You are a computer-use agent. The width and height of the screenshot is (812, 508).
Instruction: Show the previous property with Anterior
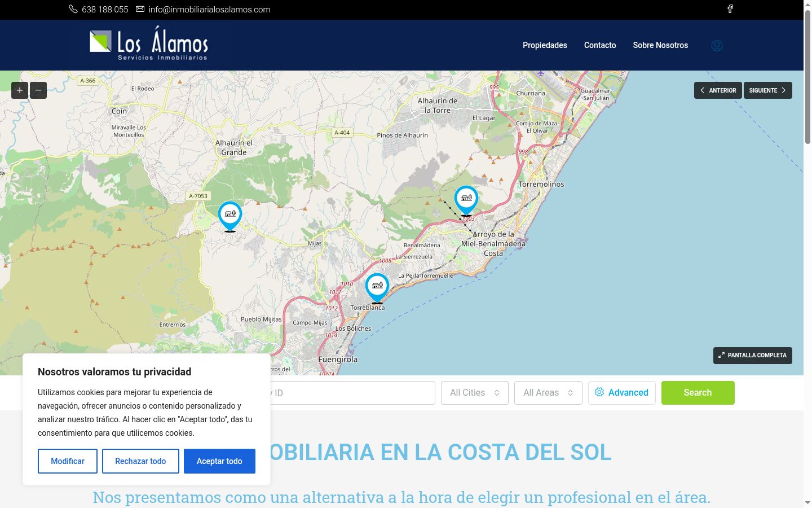tap(718, 90)
